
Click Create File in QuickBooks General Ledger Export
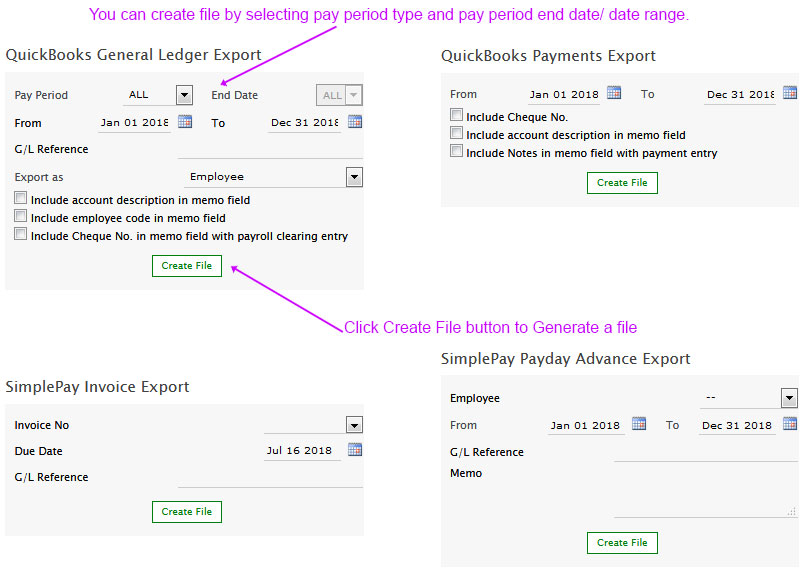coord(187,266)
